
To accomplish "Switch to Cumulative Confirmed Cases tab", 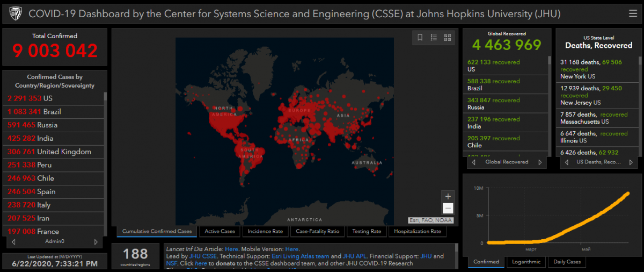I will tap(157, 231).
